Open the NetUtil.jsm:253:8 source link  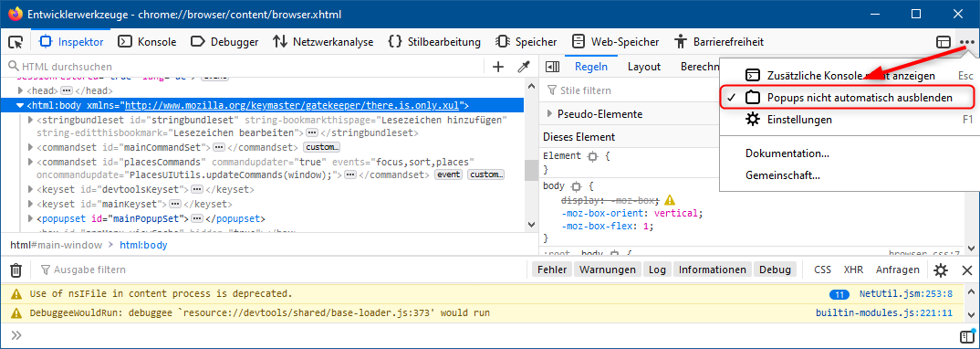[x=905, y=293]
